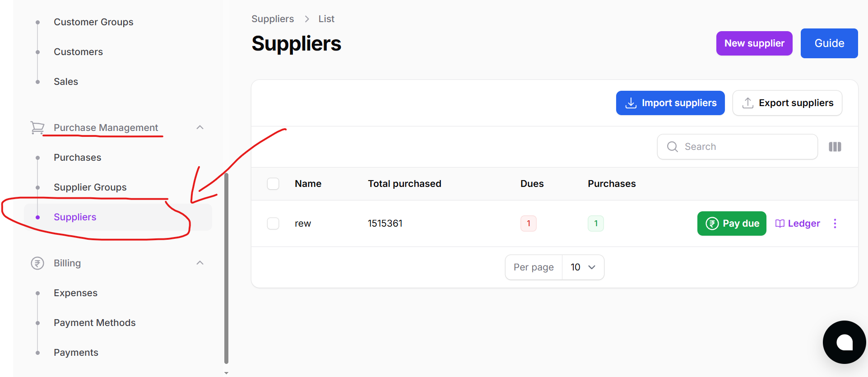The width and height of the screenshot is (868, 377).
Task: Collapse the Purchase Management section chevron
Action: pyautogui.click(x=200, y=127)
